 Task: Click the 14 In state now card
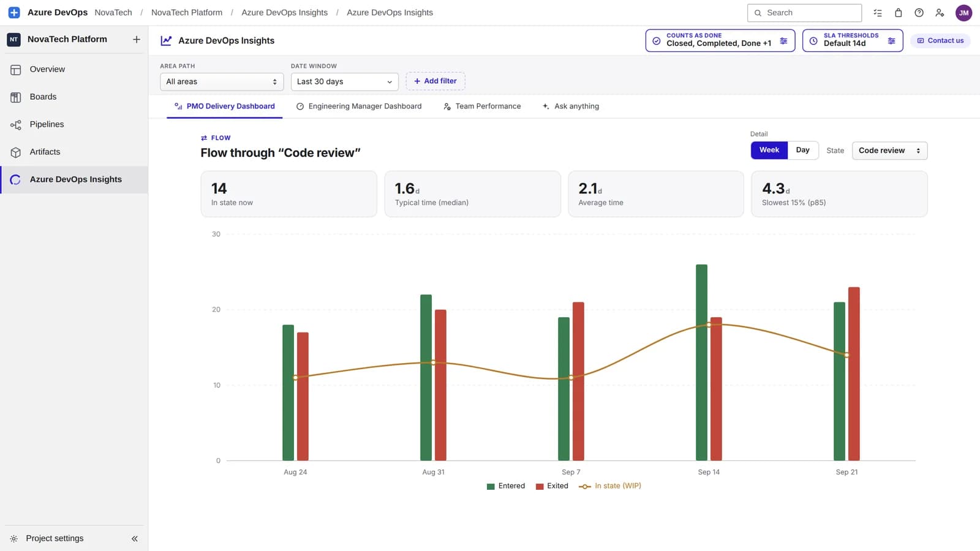click(288, 194)
